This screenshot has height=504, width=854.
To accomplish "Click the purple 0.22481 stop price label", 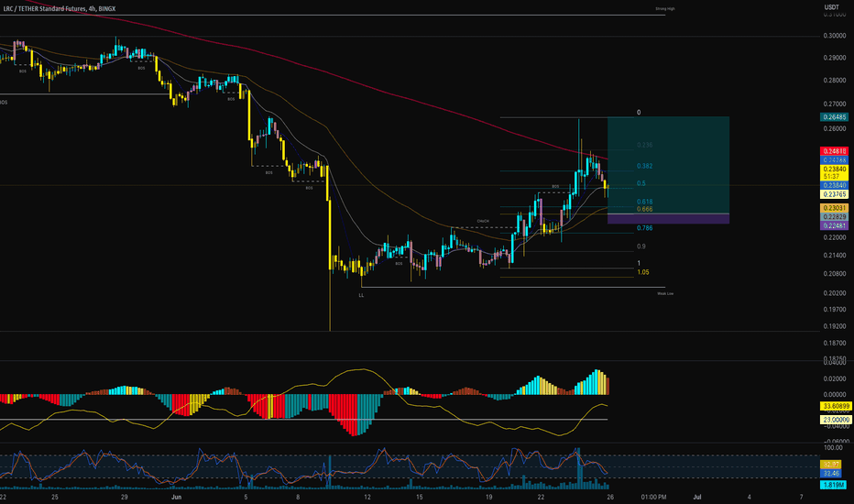I will [x=834, y=225].
